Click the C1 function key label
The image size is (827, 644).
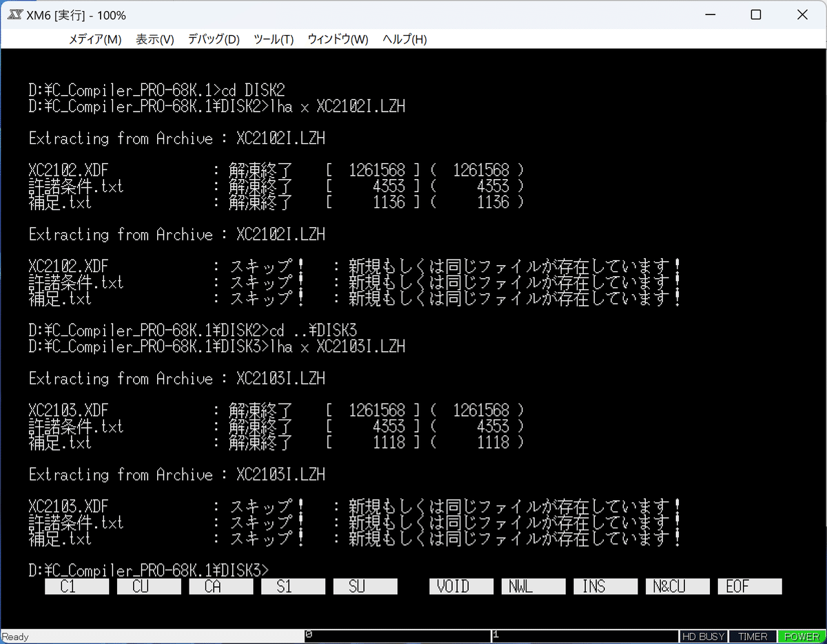[x=77, y=586]
